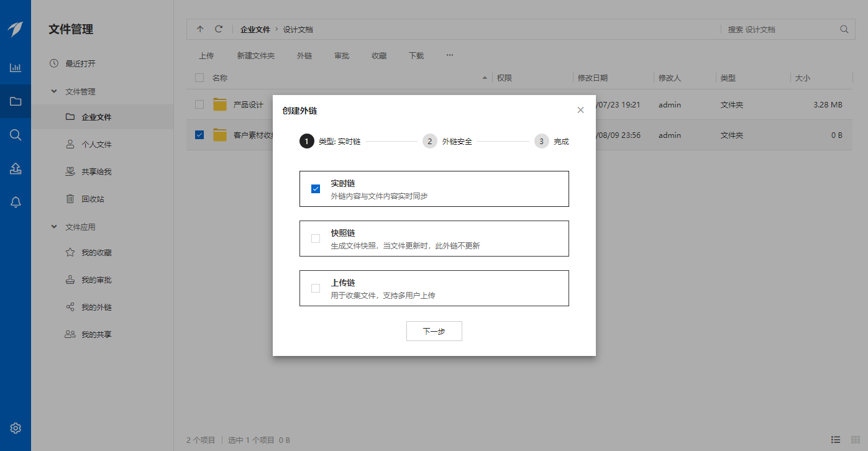This screenshot has height=451, width=868.
Task: Uncheck the 实时链 checkbox
Action: click(x=316, y=189)
